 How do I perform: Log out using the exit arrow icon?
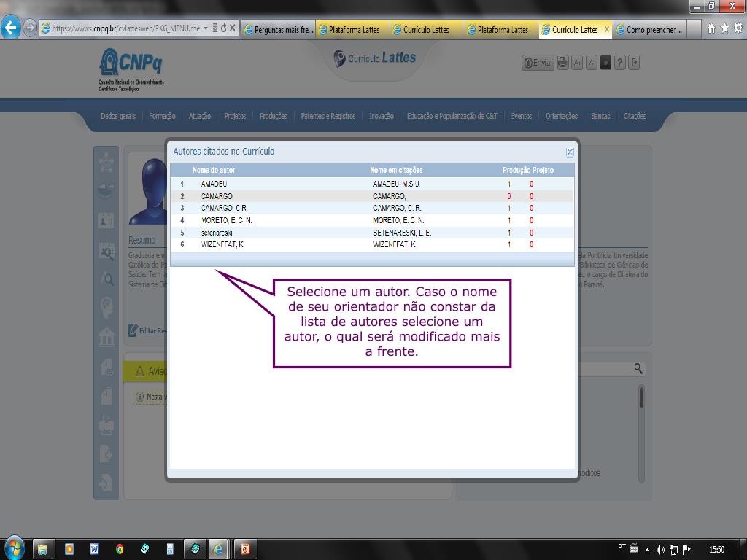click(x=634, y=63)
